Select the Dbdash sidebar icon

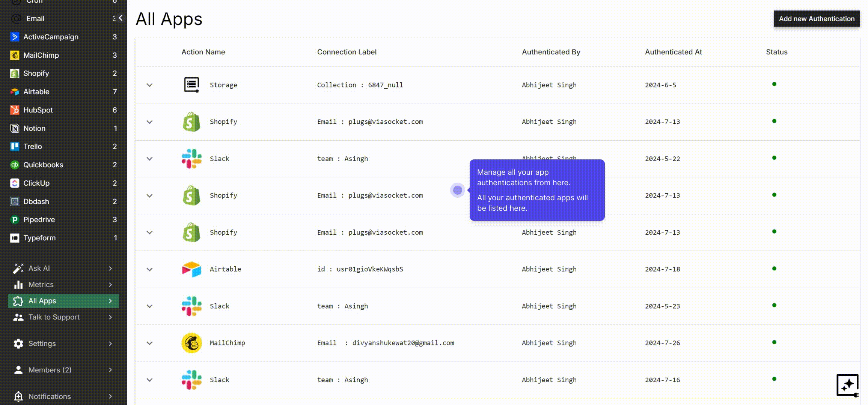coord(15,201)
